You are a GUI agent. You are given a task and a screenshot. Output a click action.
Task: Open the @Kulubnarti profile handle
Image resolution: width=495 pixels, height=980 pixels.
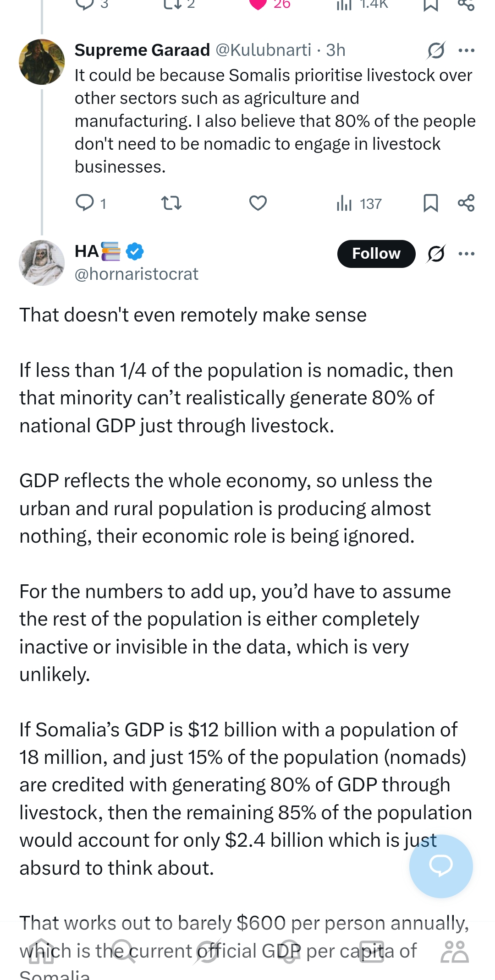(263, 50)
